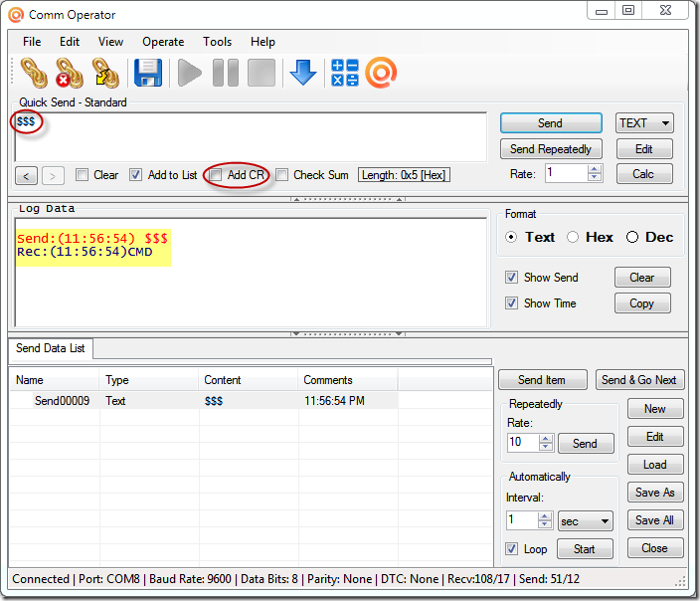Open the View menu
700x601 pixels.
coord(110,42)
